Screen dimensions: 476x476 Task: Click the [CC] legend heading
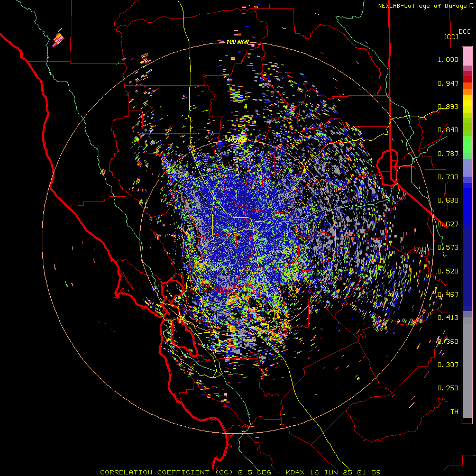452,36
